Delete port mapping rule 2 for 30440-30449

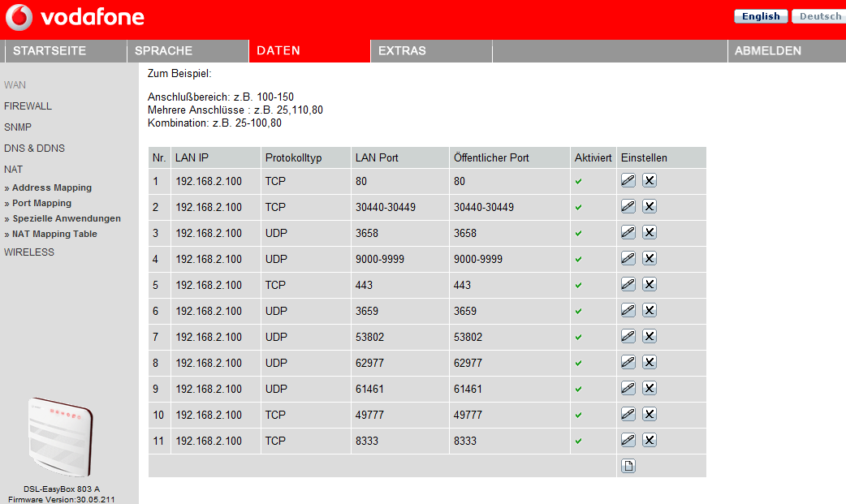click(650, 206)
